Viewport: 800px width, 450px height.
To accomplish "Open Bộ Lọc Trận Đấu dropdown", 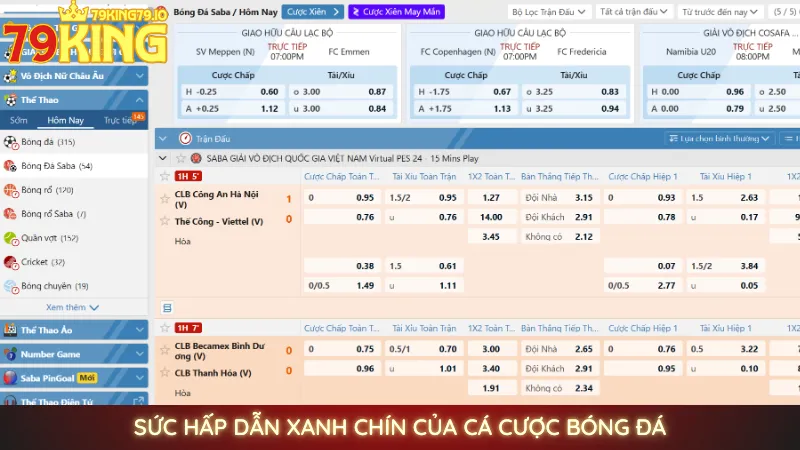I will [x=549, y=11].
